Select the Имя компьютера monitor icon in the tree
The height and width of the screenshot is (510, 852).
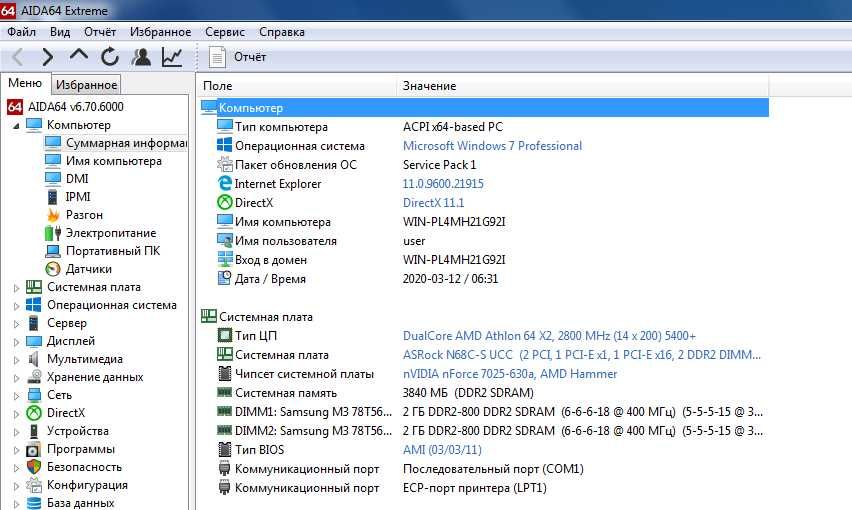pos(53,161)
